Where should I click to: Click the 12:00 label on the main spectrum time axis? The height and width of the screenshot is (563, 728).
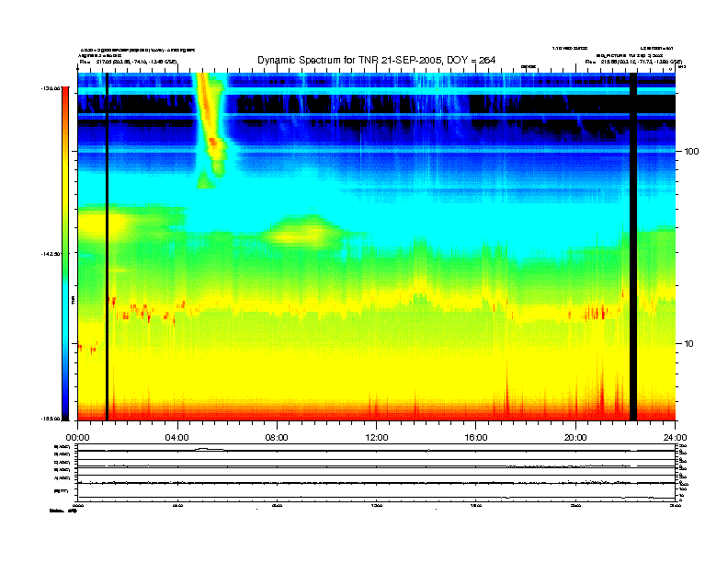377,438
